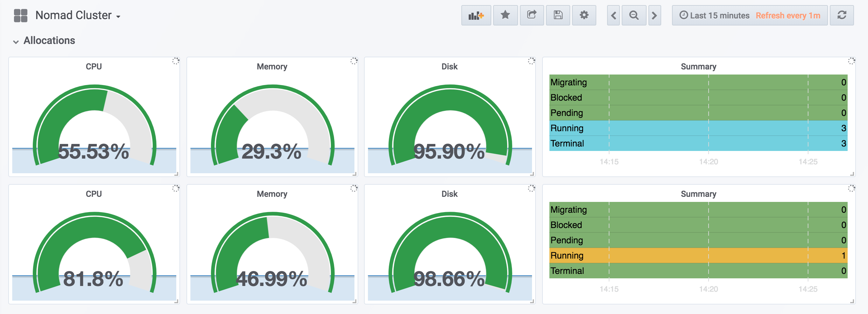Open dashboard settings gear icon
The image size is (868, 314).
click(x=584, y=16)
